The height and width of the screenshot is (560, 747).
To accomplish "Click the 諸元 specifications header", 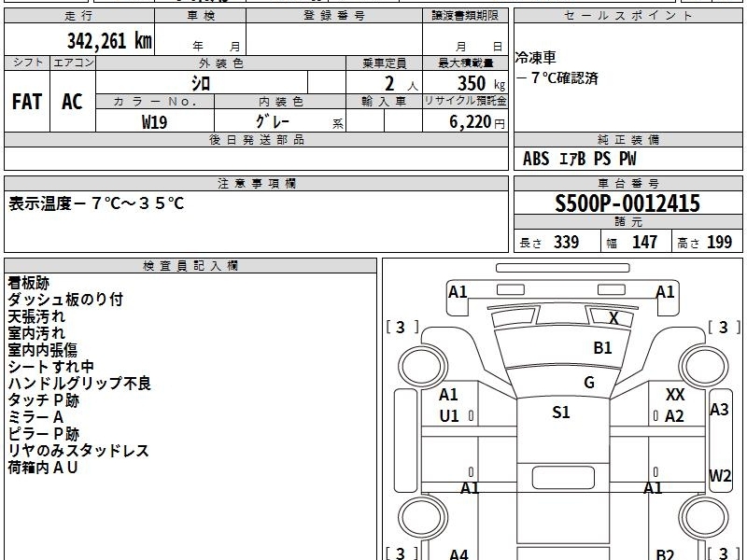I will point(627,222).
